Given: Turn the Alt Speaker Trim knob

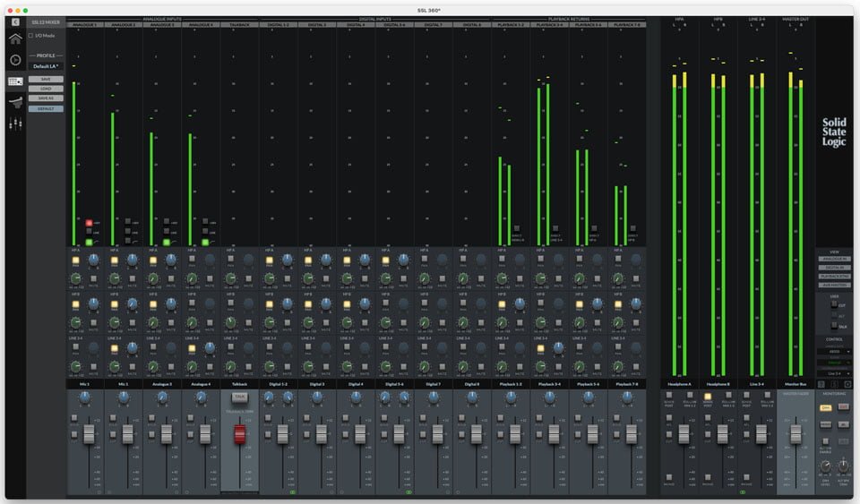Looking at the screenshot, I should (x=843, y=466).
